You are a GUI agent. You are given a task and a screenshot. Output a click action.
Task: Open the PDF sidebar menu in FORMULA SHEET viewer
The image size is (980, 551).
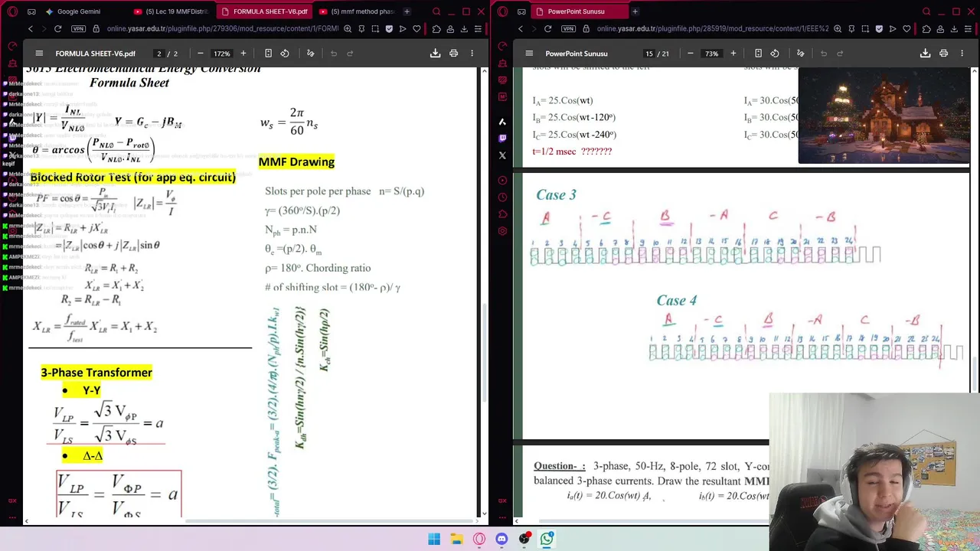click(39, 54)
